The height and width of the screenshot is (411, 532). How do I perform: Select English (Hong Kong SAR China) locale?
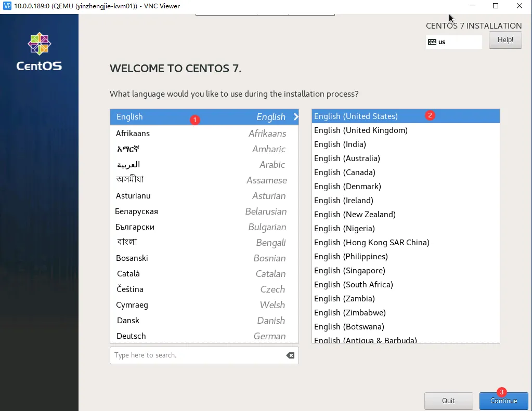click(406, 243)
